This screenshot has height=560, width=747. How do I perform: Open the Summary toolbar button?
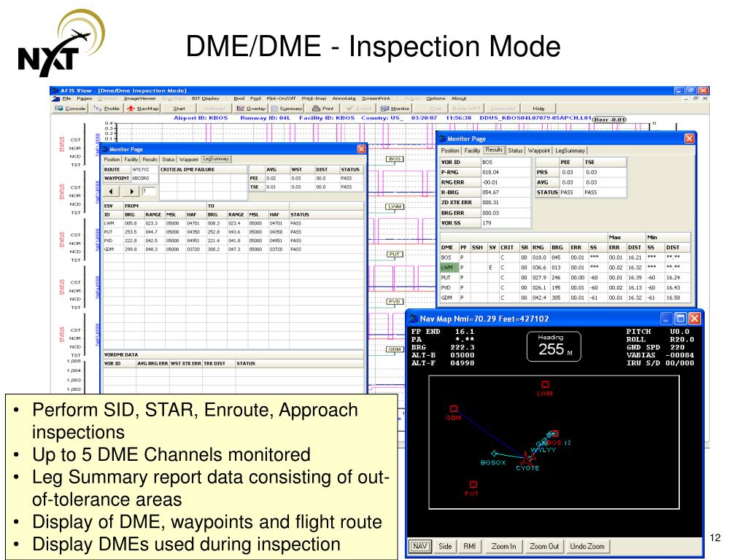286,108
